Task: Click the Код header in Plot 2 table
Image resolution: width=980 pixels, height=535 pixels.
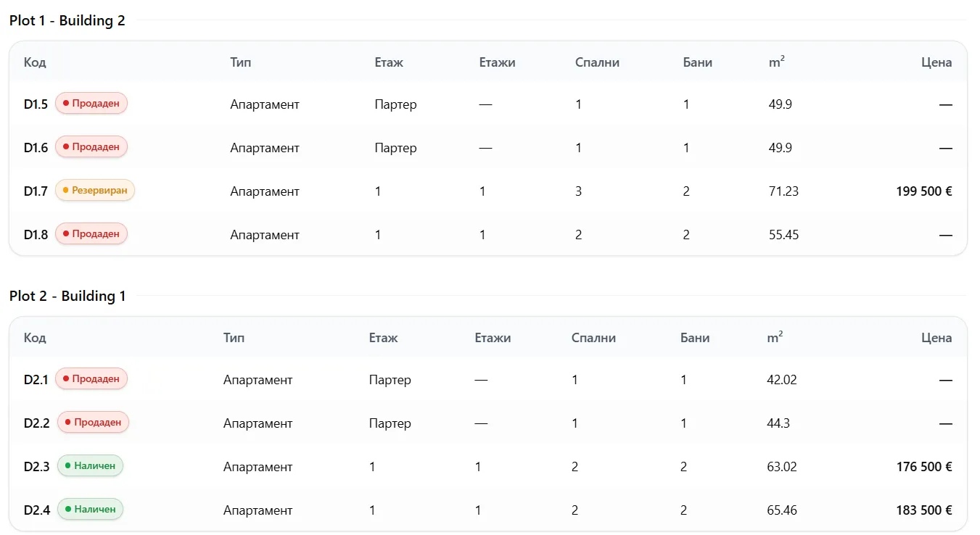Action: coord(35,338)
